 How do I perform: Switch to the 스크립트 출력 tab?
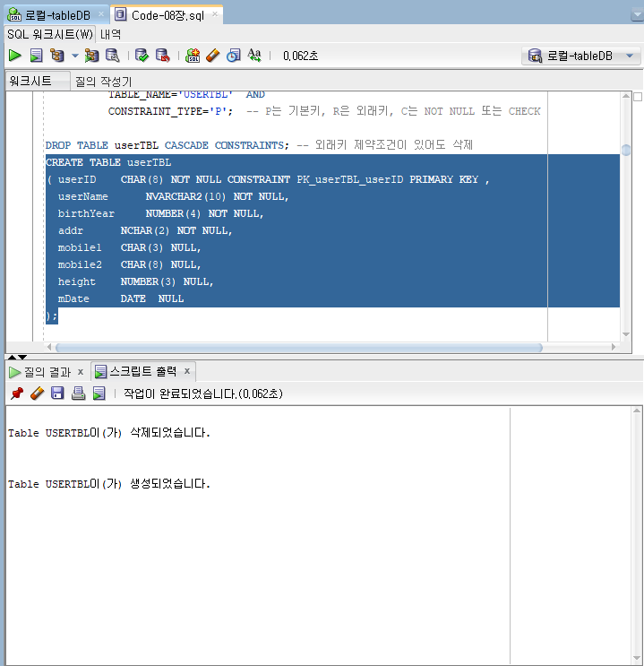(142, 372)
